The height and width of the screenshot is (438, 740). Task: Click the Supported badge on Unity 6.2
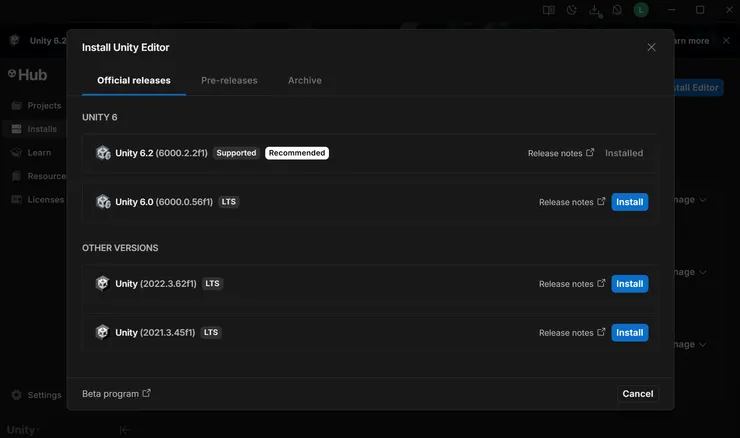(x=236, y=153)
